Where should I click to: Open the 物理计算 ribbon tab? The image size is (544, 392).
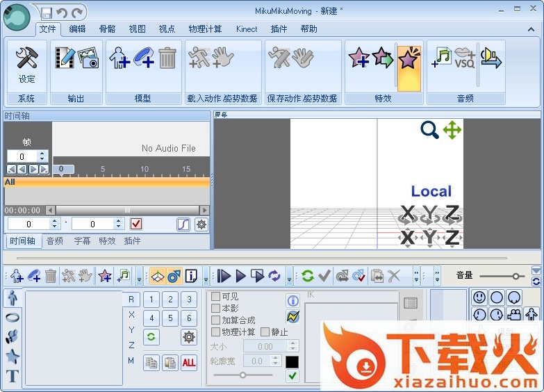[205, 29]
